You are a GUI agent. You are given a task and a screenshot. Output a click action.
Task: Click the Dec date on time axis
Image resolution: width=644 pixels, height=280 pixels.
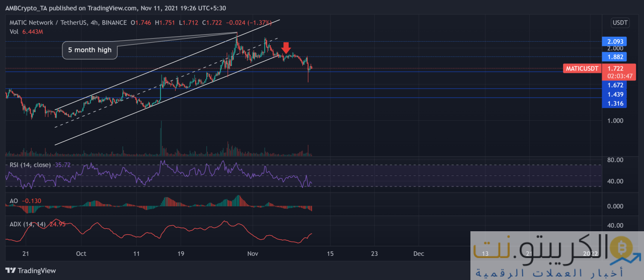(418, 254)
